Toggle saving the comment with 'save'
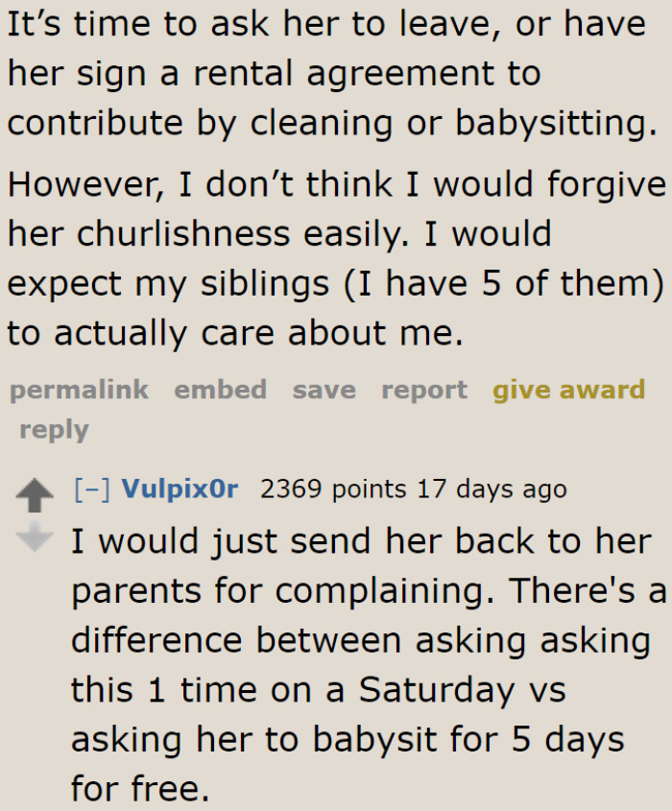The height and width of the screenshot is (811, 672). coord(324,390)
